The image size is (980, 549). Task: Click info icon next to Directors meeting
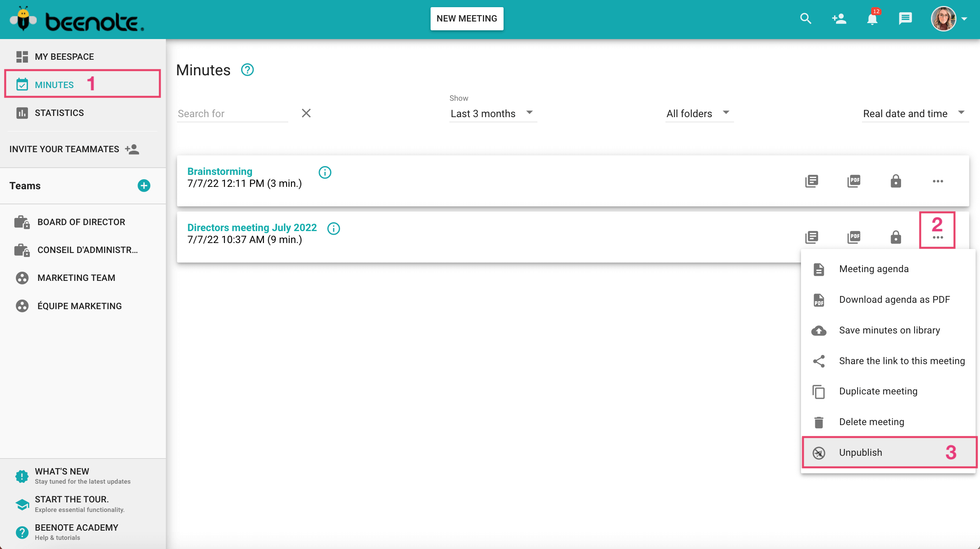pos(334,229)
